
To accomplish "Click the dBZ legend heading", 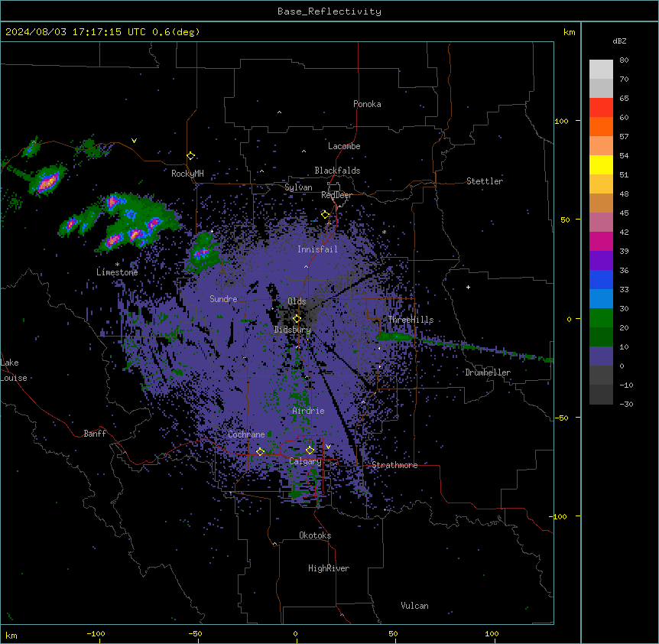I will tap(619, 41).
